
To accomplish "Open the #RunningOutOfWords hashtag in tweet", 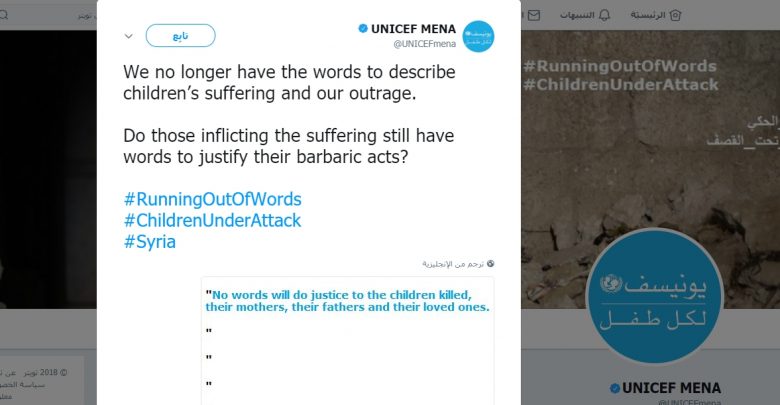I will 212,199.
